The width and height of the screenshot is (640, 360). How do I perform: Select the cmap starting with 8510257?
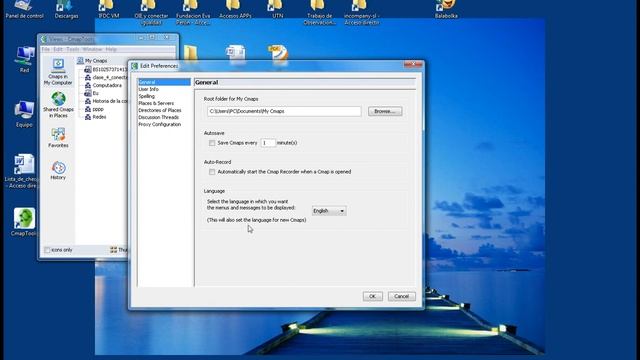[x=106, y=69]
